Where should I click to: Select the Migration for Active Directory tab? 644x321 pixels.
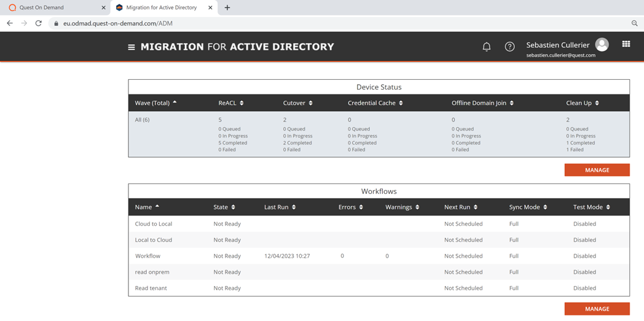coord(164,7)
